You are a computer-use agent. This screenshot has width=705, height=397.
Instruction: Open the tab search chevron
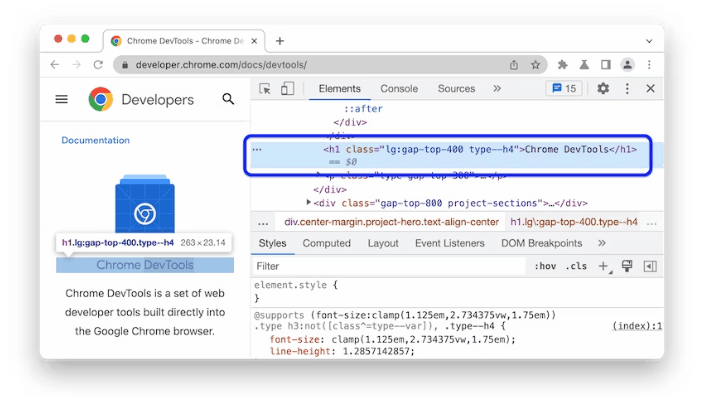pos(649,41)
